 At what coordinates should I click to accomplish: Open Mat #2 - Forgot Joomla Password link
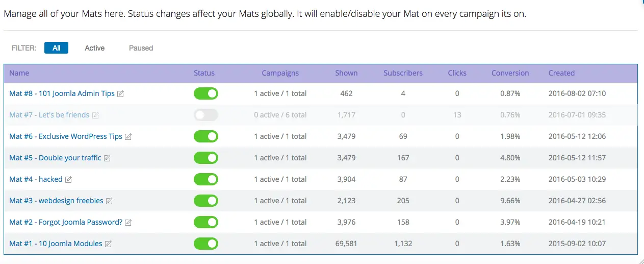coord(66,222)
